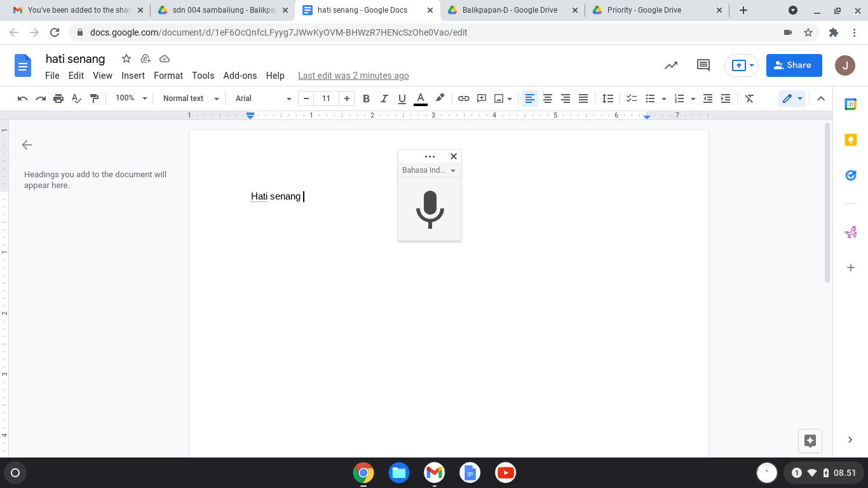Click the microphone to start voice typing

point(430,209)
